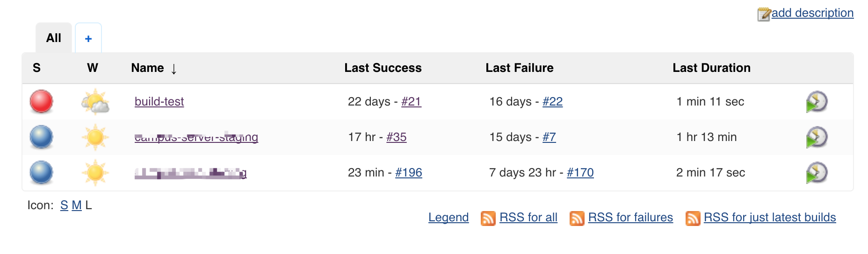This screenshot has width=868, height=254.
Task: Open last successful build #196
Action: pos(409,173)
